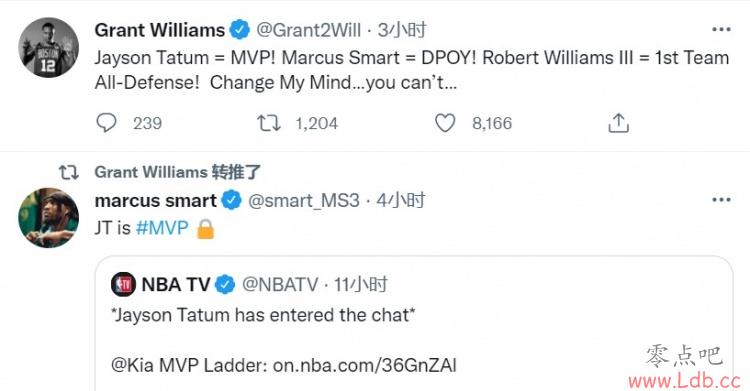Like Grant Williams' tweet with heart icon
Image resolution: width=750 pixels, height=391 pixels.
pyautogui.click(x=445, y=123)
